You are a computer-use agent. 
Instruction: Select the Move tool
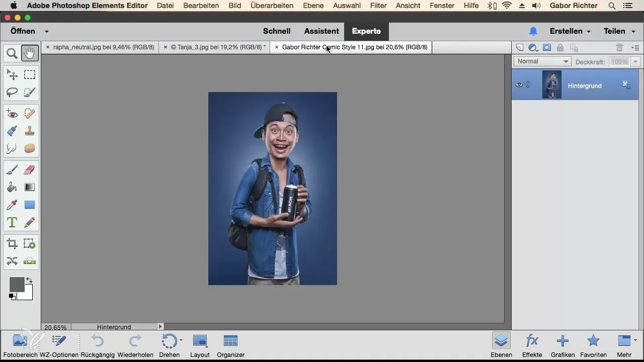12,75
